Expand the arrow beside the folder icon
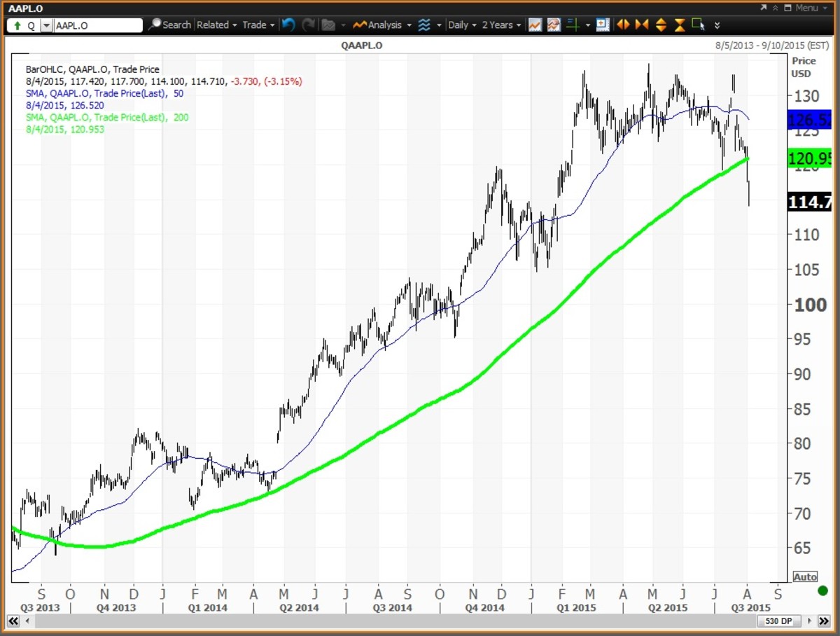This screenshot has width=840, height=636. tap(342, 25)
